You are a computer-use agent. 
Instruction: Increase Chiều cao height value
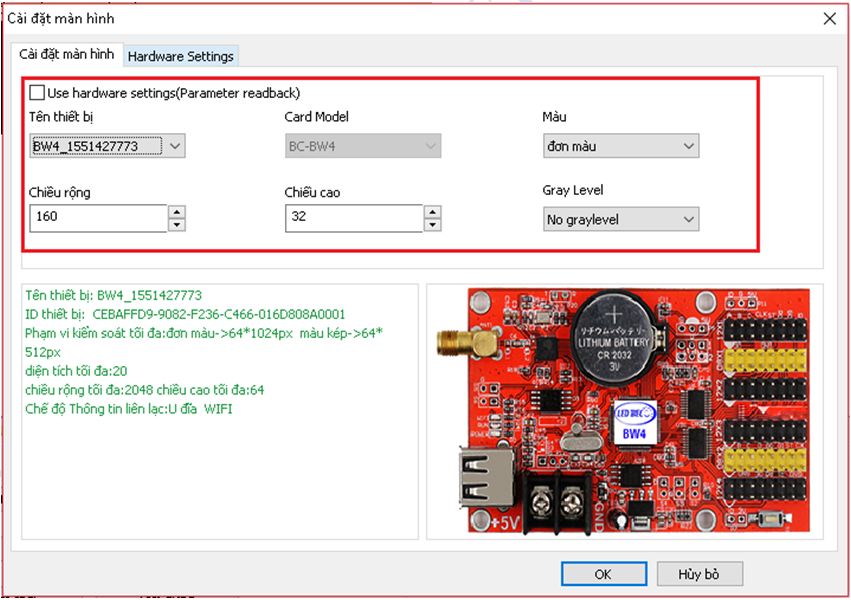point(432,211)
